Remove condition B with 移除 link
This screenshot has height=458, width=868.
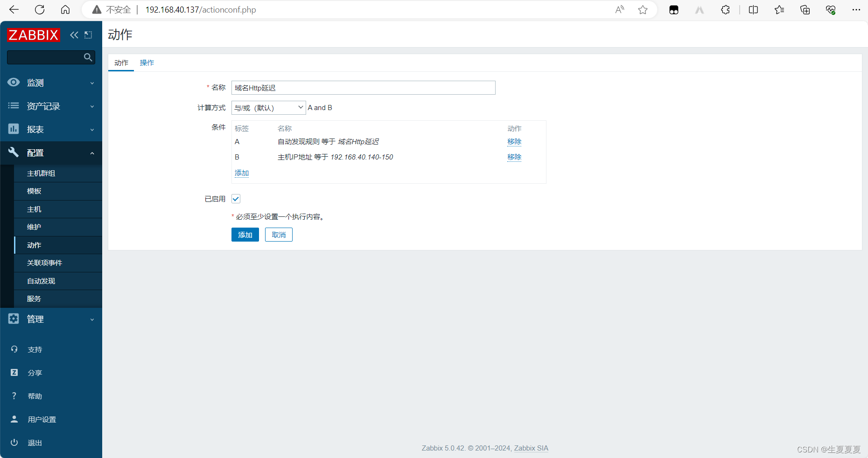pos(514,157)
